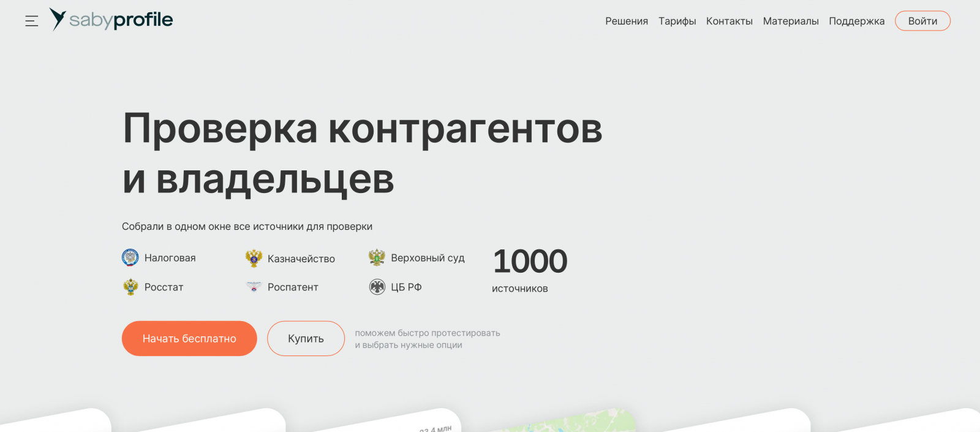Screen dimensions: 980x432
Task: Go to Контакты in navigation
Action: point(729,21)
